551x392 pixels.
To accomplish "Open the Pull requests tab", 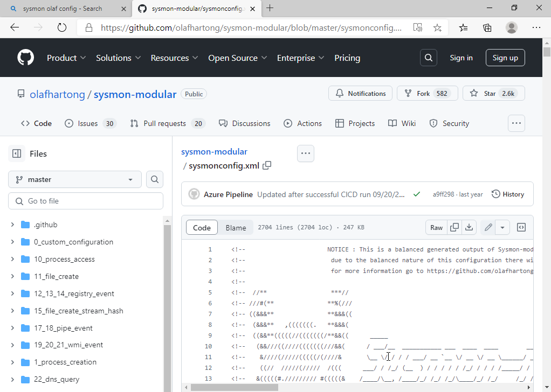I will tap(168, 123).
